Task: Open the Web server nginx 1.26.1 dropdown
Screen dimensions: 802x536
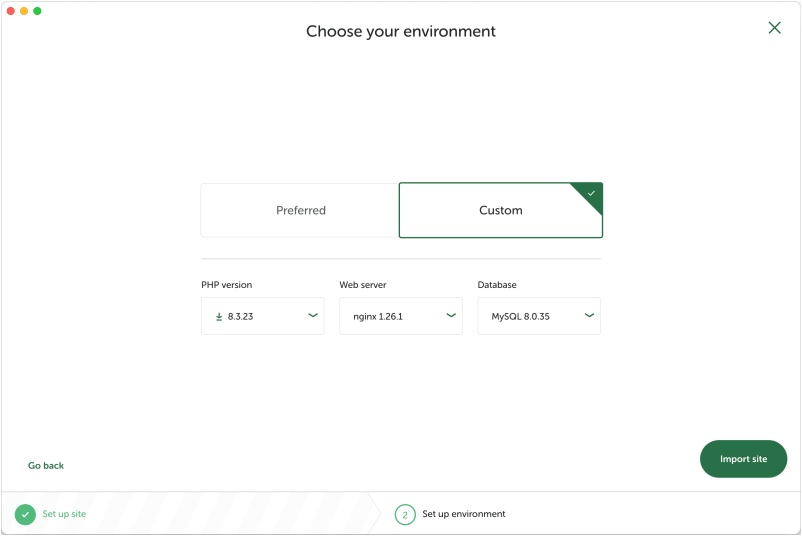Action: (x=400, y=316)
